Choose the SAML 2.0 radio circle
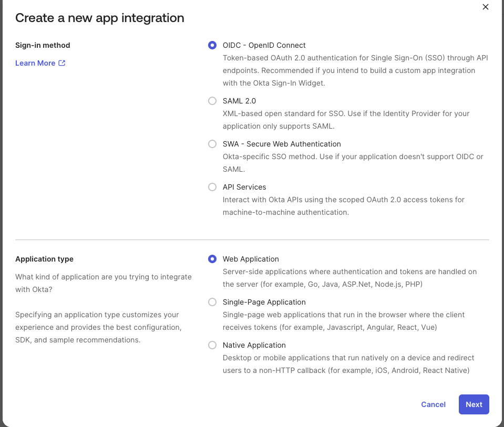Viewport: 504px width, 427px height. click(212, 101)
